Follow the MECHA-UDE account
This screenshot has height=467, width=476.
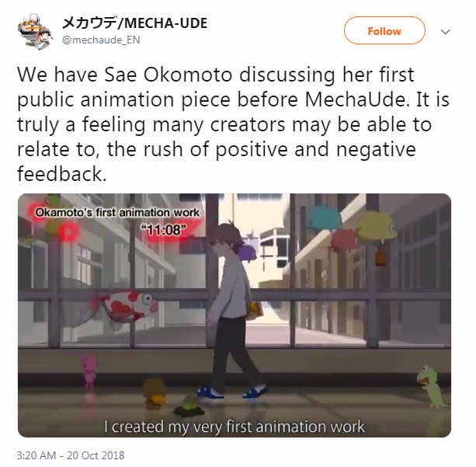click(384, 30)
